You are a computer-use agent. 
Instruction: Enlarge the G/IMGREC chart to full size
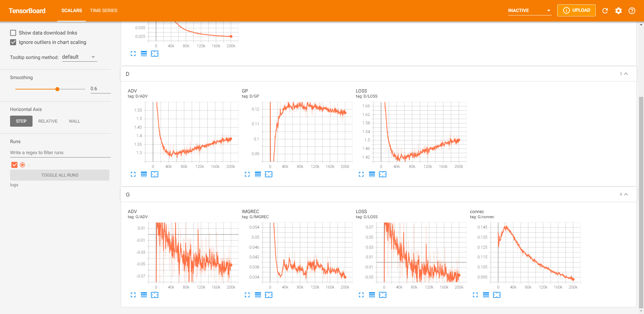[247, 295]
